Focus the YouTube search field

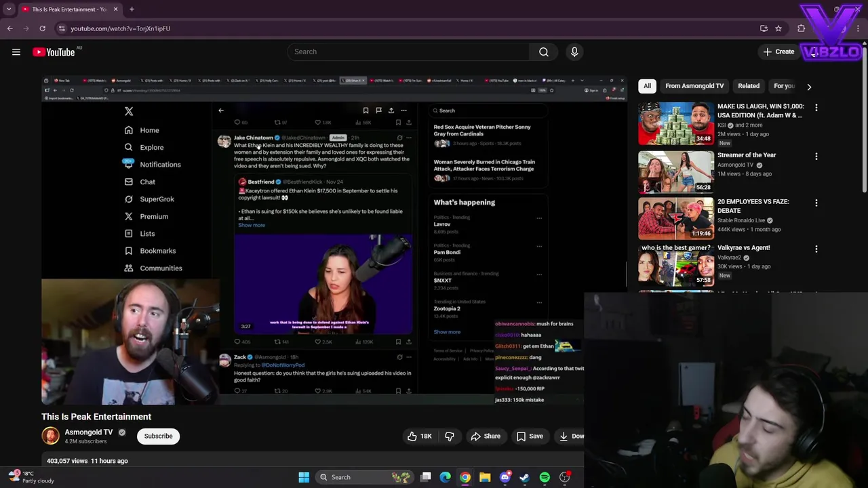[409, 52]
